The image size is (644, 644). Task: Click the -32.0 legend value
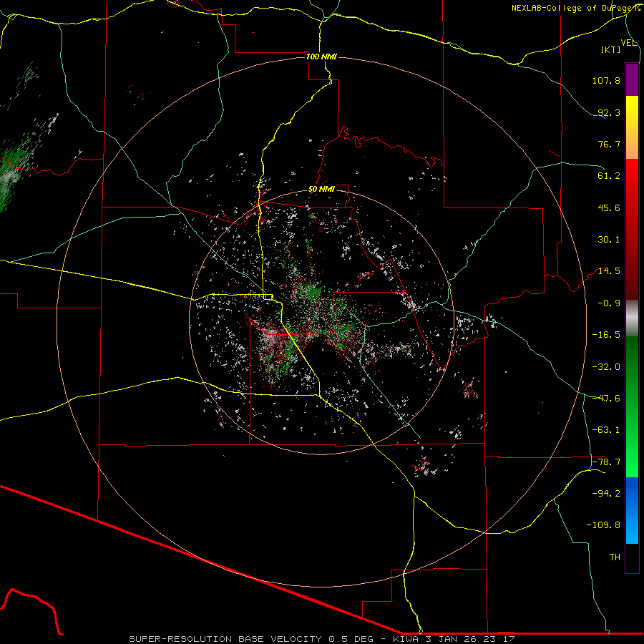[x=606, y=367]
